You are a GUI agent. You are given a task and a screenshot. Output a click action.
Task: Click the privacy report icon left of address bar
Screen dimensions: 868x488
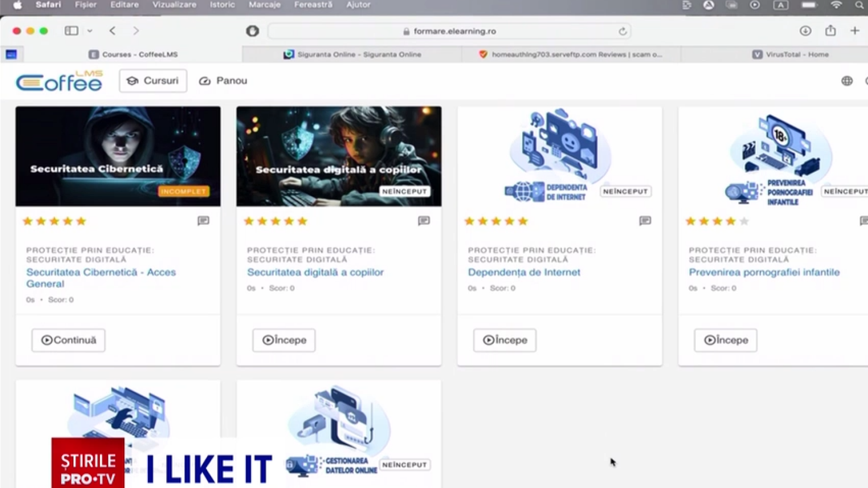click(253, 31)
